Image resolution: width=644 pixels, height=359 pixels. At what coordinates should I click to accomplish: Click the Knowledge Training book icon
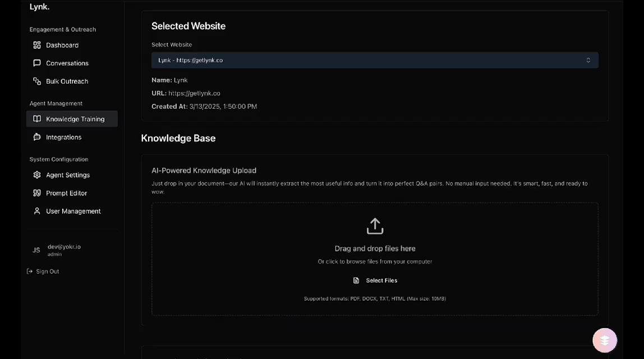(x=37, y=119)
